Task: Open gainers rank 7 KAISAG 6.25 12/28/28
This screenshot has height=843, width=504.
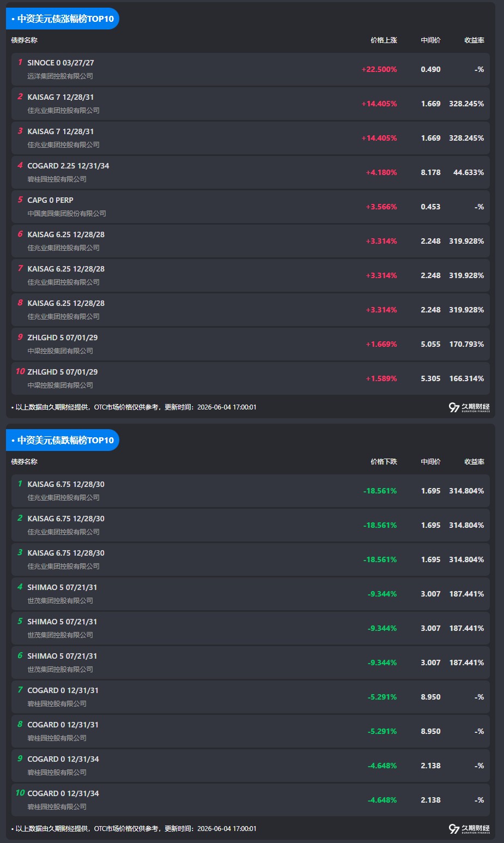Action: [x=251, y=275]
